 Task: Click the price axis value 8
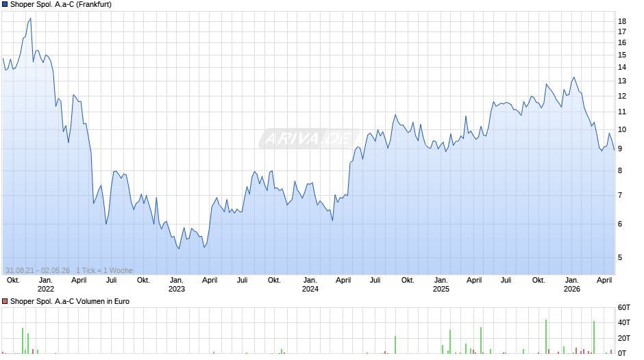click(620, 171)
